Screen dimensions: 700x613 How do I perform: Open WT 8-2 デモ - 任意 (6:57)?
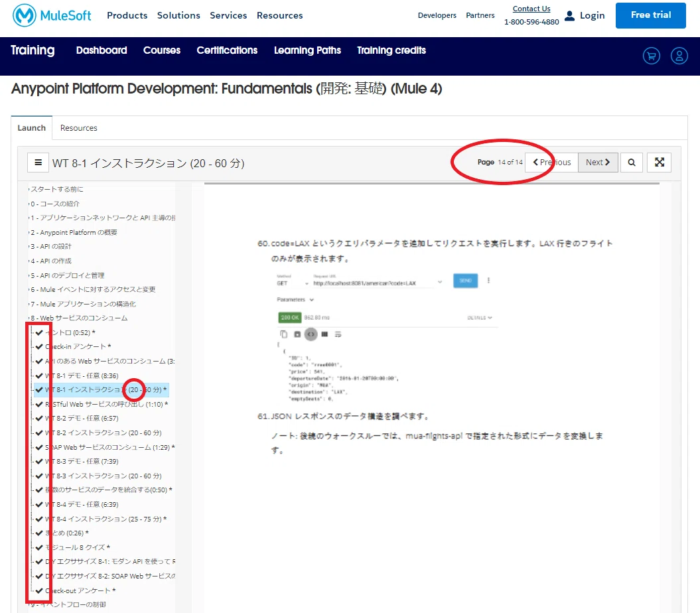[82, 419]
